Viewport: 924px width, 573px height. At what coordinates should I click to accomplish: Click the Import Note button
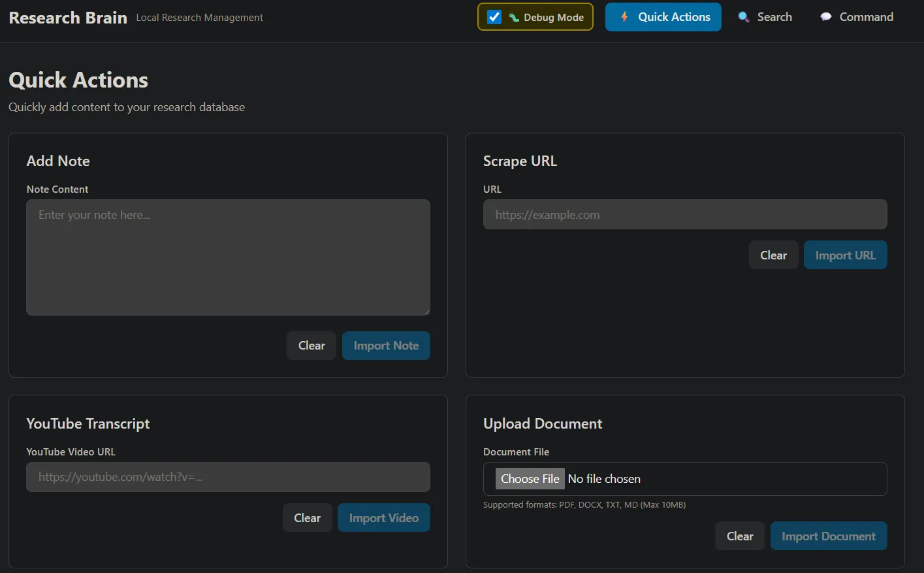point(386,346)
